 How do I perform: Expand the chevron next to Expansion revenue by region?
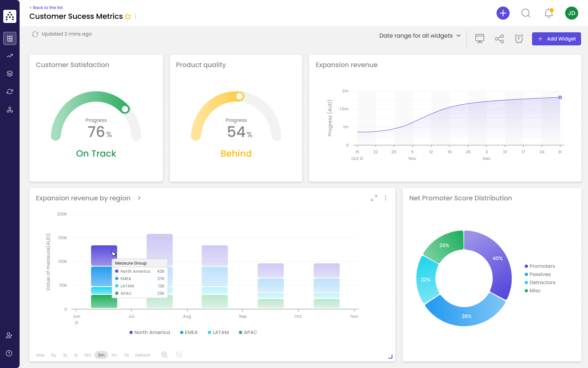point(139,198)
